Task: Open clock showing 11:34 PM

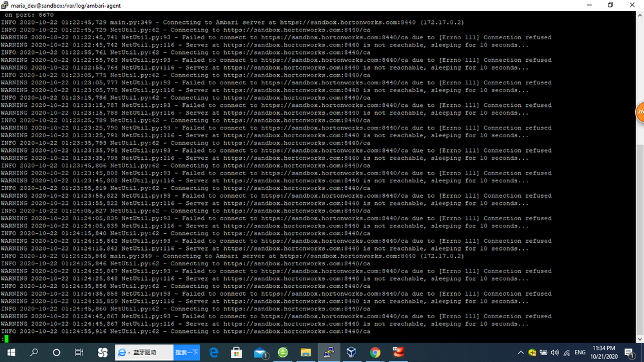Action: point(604,352)
